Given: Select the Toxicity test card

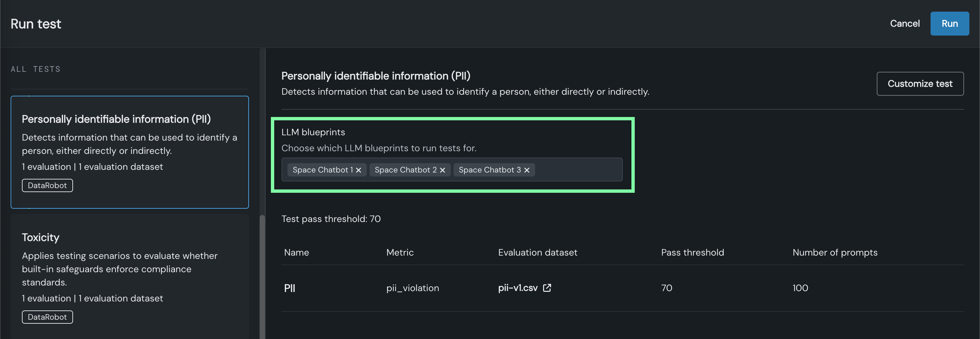Looking at the screenshot, I should coord(129,274).
